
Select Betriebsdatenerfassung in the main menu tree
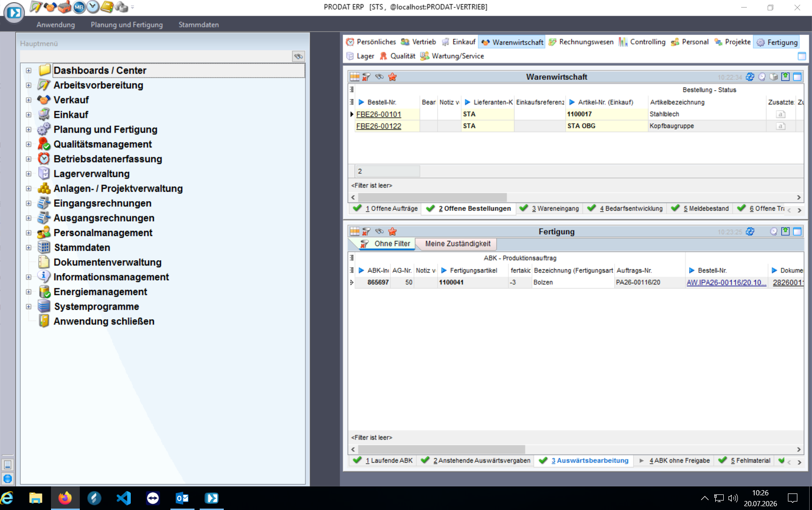[108, 159]
